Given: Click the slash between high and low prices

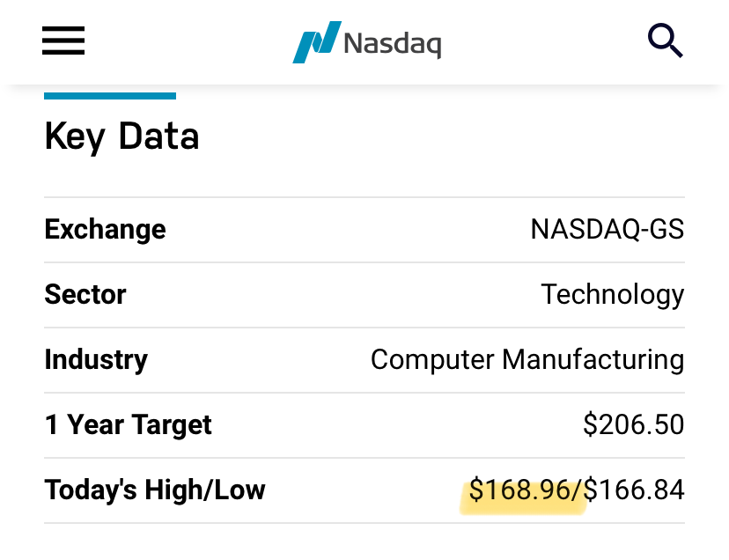Looking at the screenshot, I should click(x=577, y=490).
